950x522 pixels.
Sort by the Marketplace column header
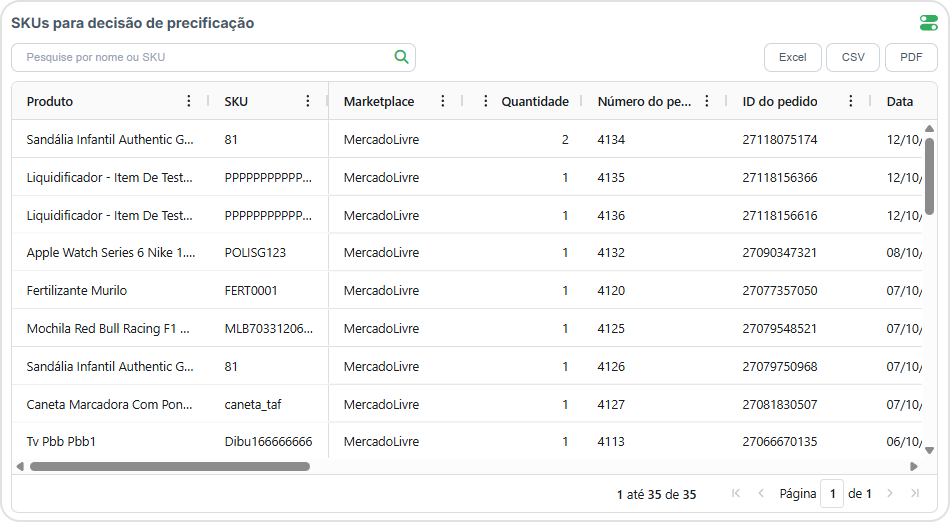coord(379,101)
